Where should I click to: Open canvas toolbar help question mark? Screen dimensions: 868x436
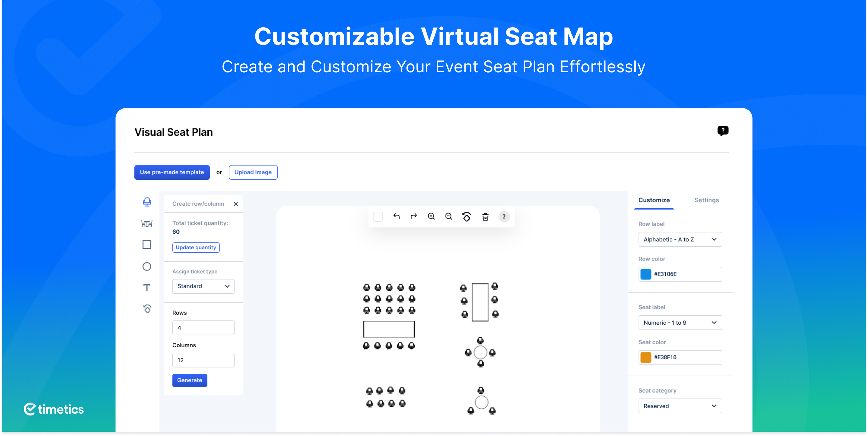click(x=504, y=217)
